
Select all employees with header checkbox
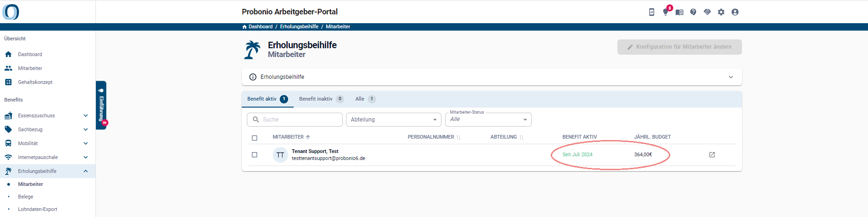point(254,138)
